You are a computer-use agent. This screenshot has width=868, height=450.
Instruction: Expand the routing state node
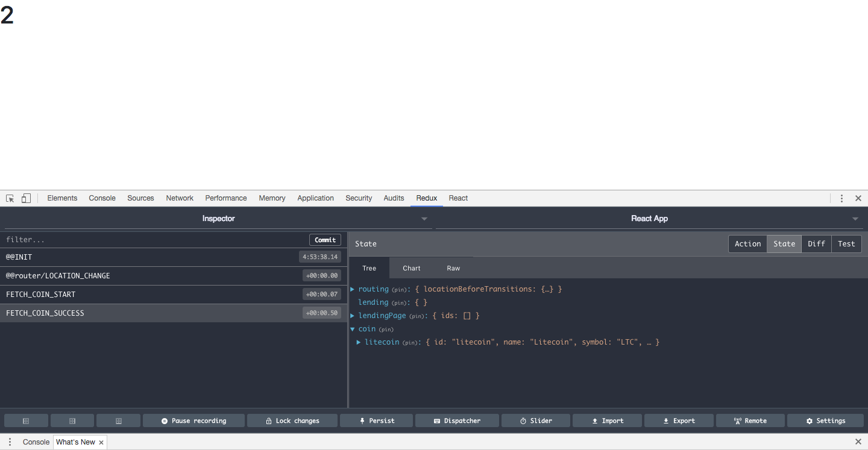tap(353, 289)
